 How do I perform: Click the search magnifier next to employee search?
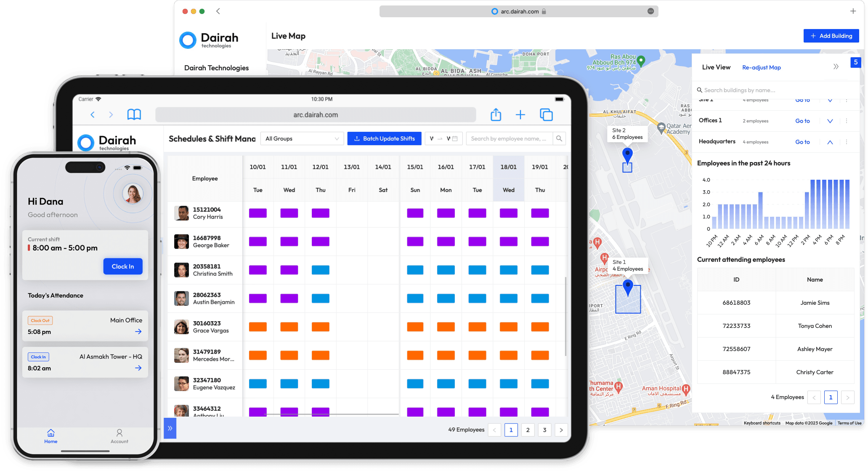click(x=559, y=138)
